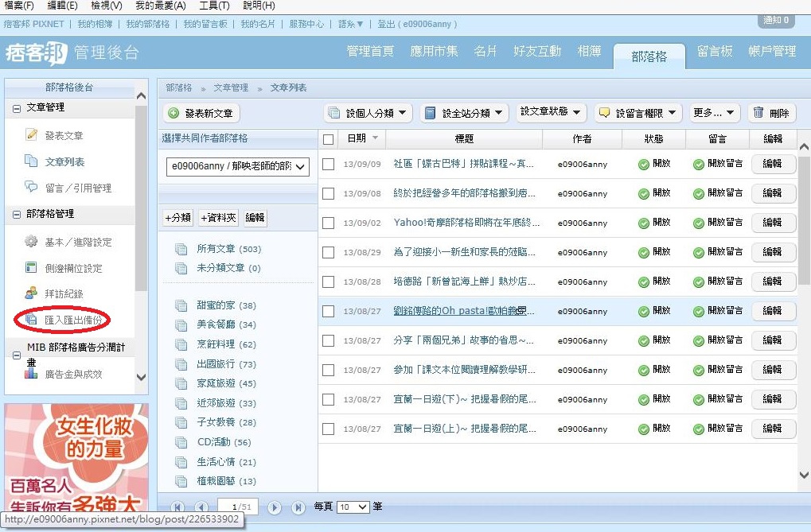811x532 pixels.
Task: Check the box for the 分享「兩個兄弟」post
Action: click(x=328, y=340)
